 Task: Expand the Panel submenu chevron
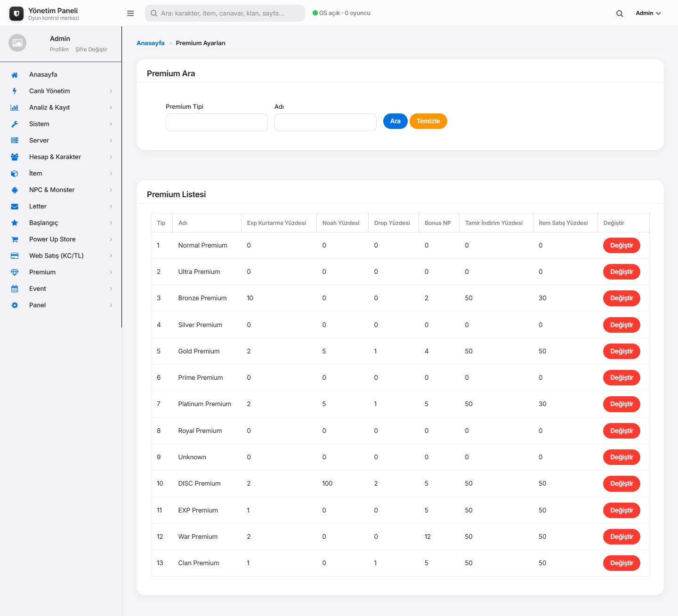(111, 305)
